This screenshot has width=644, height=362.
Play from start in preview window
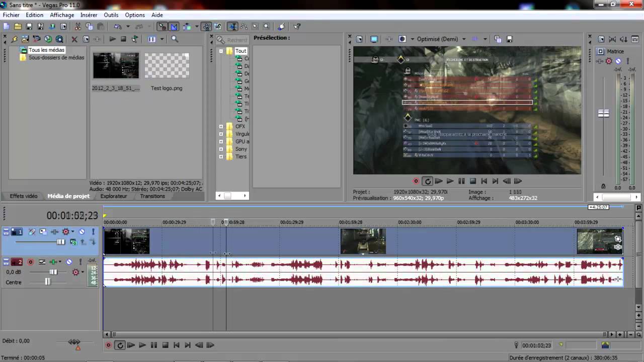(439, 181)
